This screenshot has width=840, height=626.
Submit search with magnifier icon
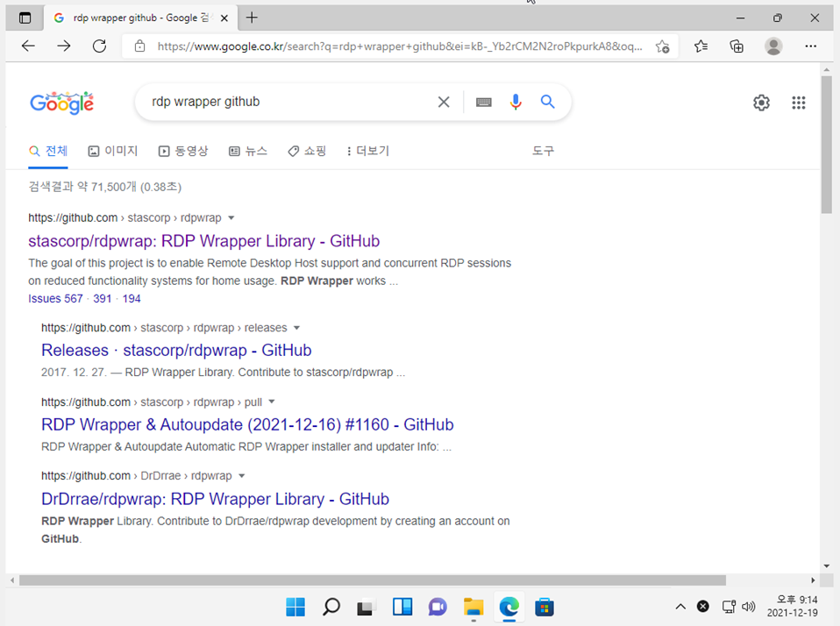pyautogui.click(x=547, y=101)
